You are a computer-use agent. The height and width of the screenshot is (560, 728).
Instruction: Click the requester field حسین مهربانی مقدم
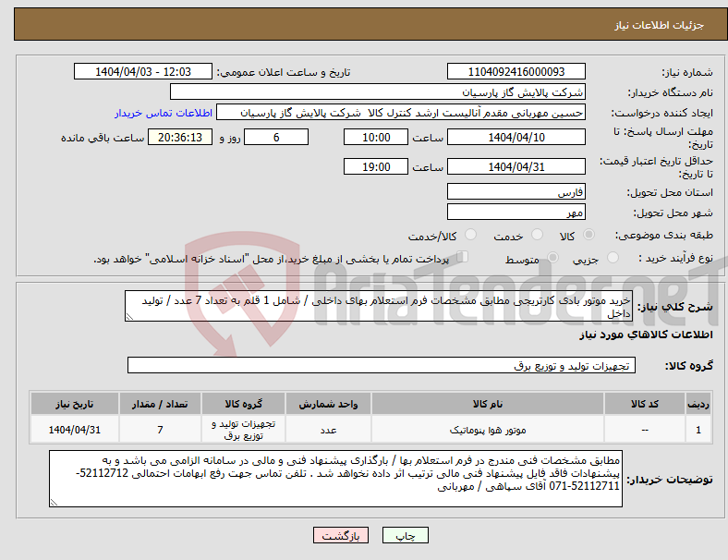(401, 113)
